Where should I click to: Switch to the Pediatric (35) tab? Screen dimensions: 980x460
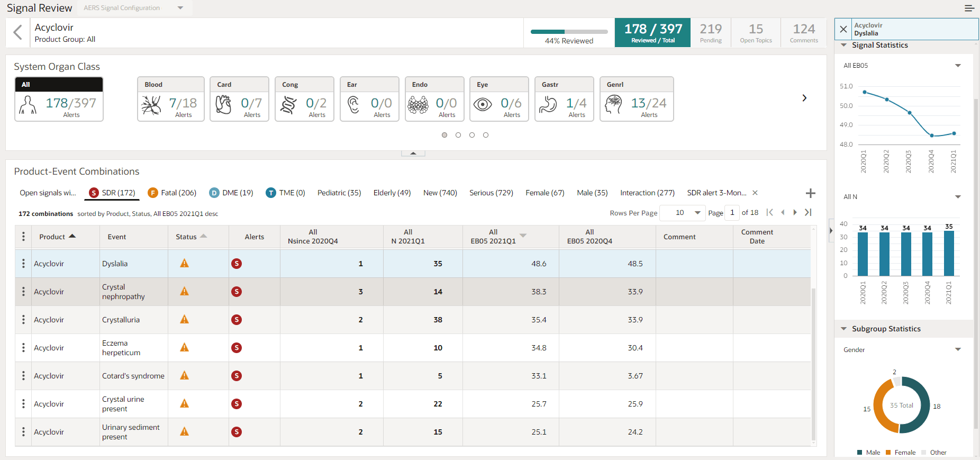339,193
